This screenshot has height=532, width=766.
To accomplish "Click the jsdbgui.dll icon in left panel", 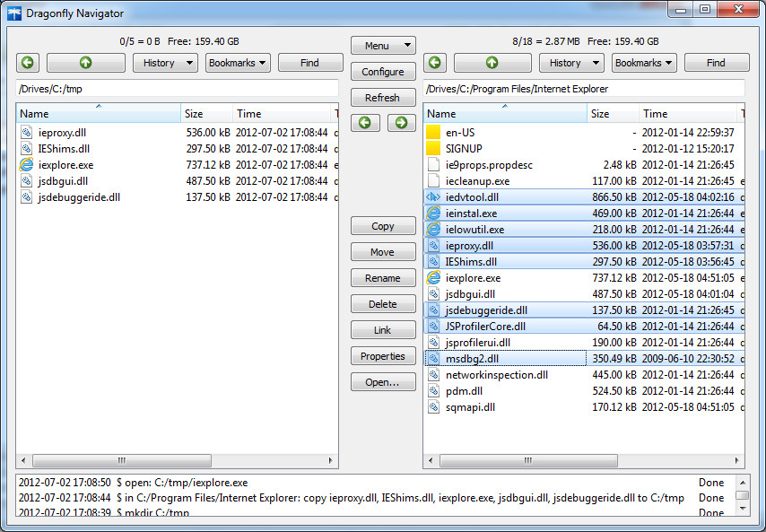I will tap(26, 180).
